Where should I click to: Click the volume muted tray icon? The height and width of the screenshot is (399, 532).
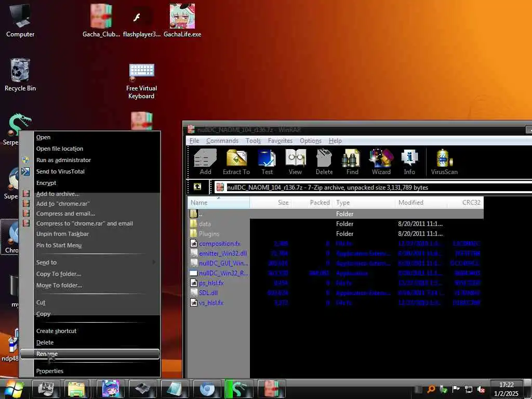pyautogui.click(x=481, y=389)
